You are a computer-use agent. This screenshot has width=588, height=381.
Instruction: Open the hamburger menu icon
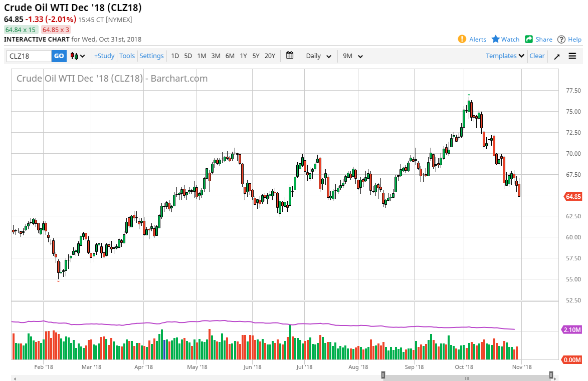572,56
